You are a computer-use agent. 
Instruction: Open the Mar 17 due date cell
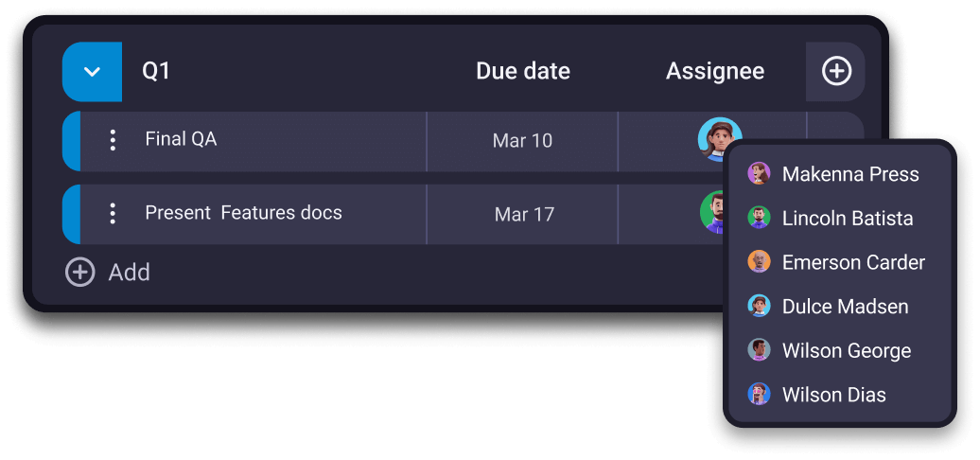coord(524,214)
